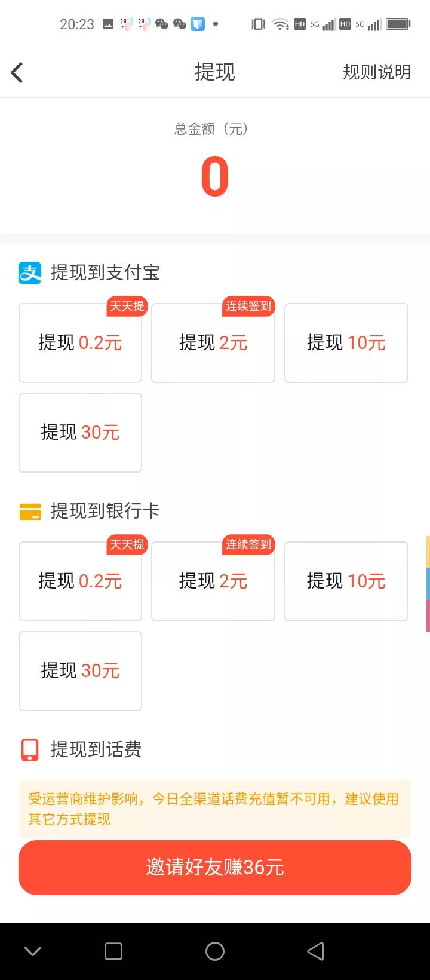430x980 pixels.
Task: Choose Alipay 提现 30元 option
Action: coord(80,433)
